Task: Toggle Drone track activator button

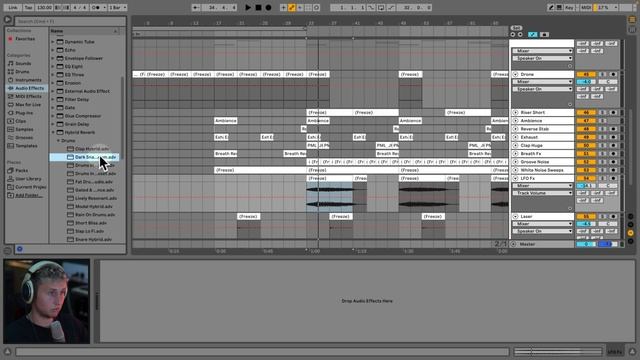Action: tap(586, 74)
